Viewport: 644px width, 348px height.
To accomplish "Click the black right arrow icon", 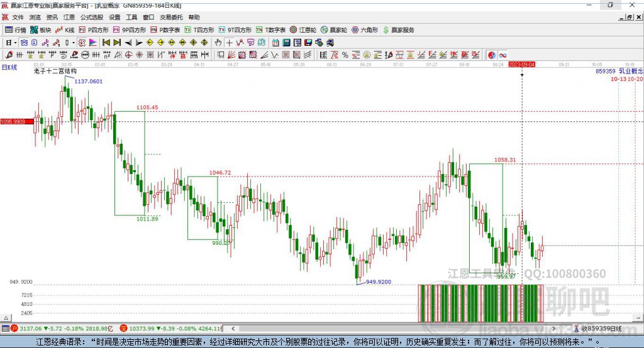I will pos(139,43).
